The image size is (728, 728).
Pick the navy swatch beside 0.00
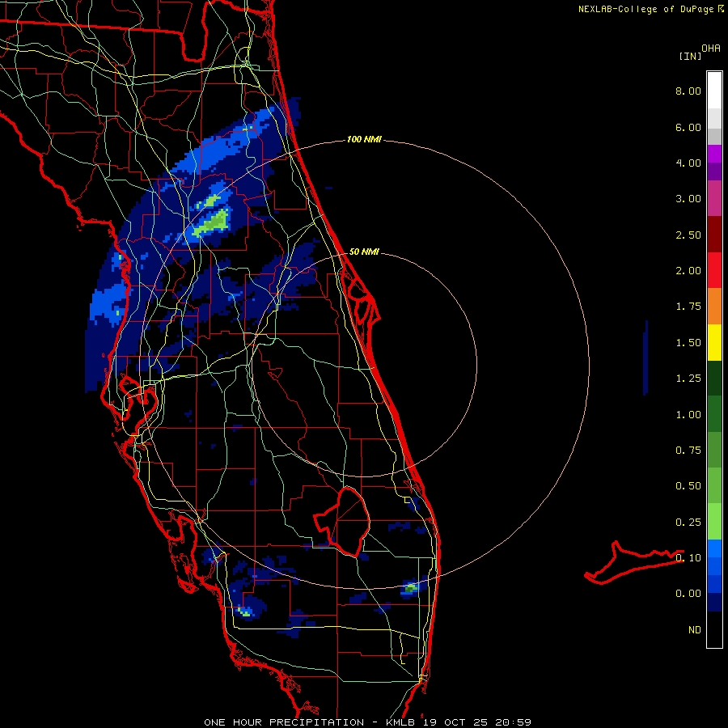click(714, 603)
